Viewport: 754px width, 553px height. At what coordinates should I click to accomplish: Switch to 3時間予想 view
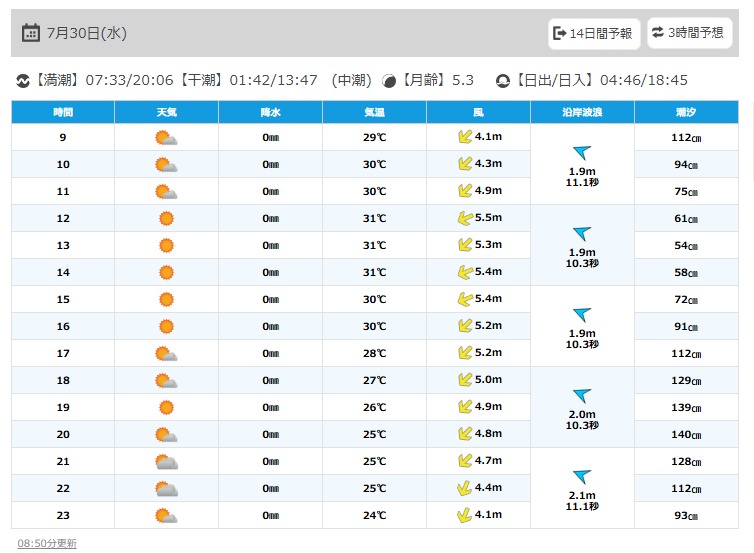click(x=690, y=33)
